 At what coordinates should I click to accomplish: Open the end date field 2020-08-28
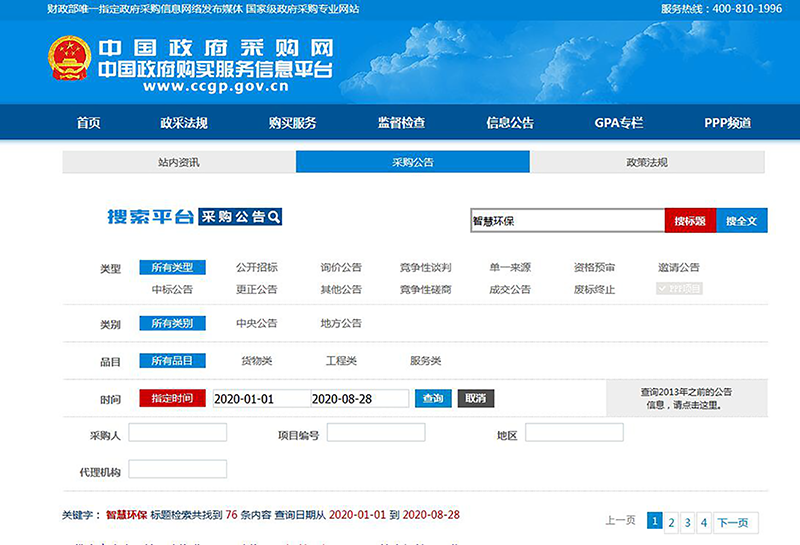point(358,398)
